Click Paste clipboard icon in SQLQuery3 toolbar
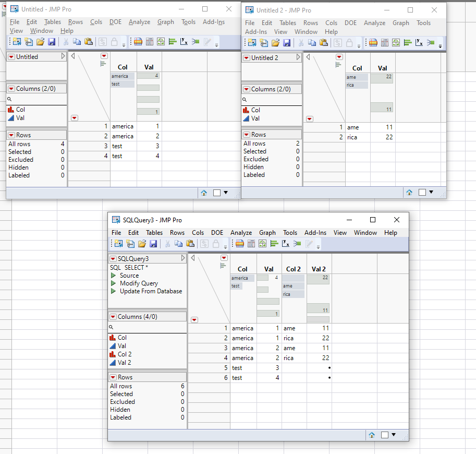The height and width of the screenshot is (454, 476). coord(190,243)
